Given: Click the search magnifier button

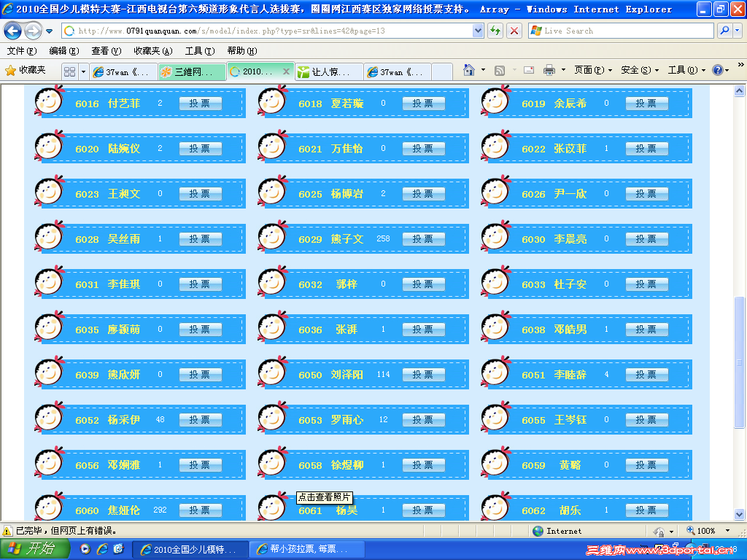Looking at the screenshot, I should click(724, 31).
